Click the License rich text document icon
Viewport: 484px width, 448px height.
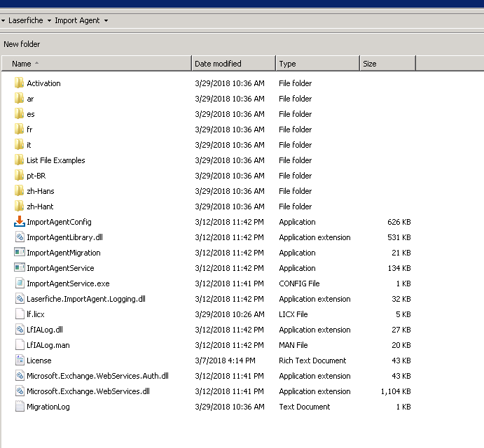coord(20,360)
